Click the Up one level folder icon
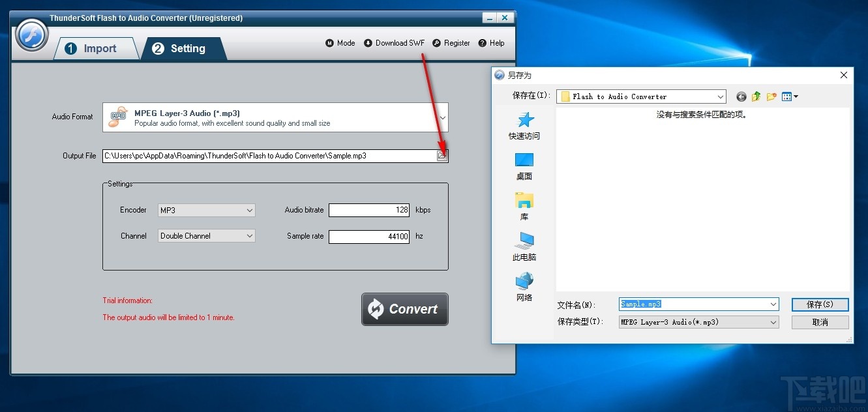 tap(756, 96)
